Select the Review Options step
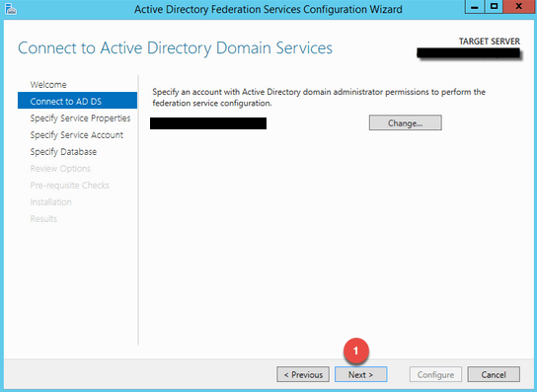The height and width of the screenshot is (392, 537). pos(60,169)
